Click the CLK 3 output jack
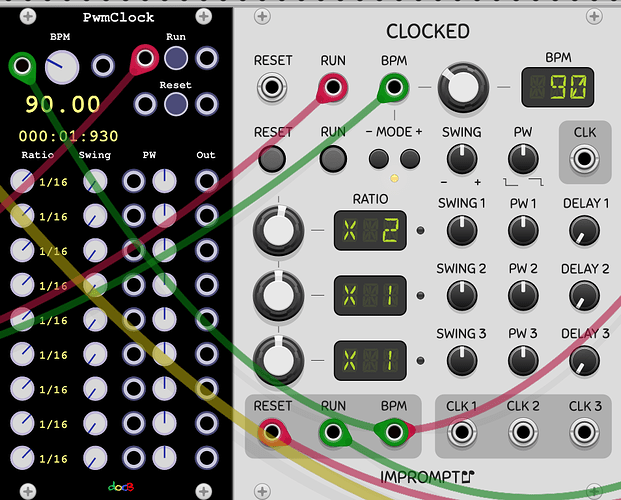621x500 pixels. click(585, 432)
